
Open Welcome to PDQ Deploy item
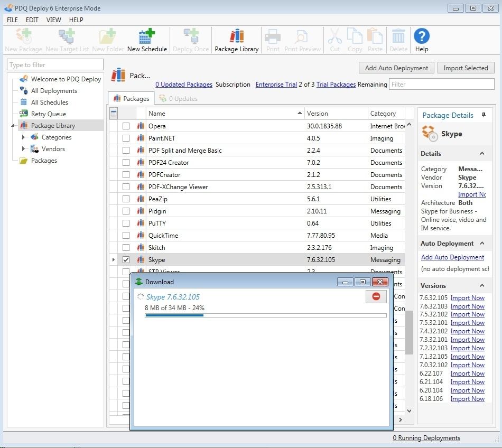pos(66,79)
